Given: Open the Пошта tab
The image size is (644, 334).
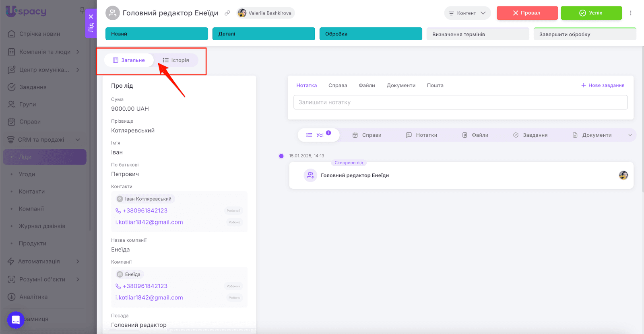Looking at the screenshot, I should click(435, 85).
